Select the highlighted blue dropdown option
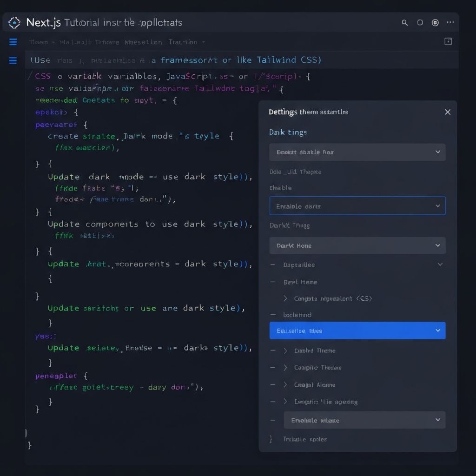 357,331
